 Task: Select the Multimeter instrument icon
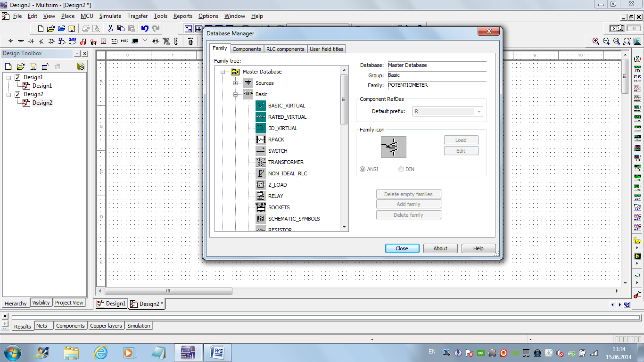coord(637,60)
